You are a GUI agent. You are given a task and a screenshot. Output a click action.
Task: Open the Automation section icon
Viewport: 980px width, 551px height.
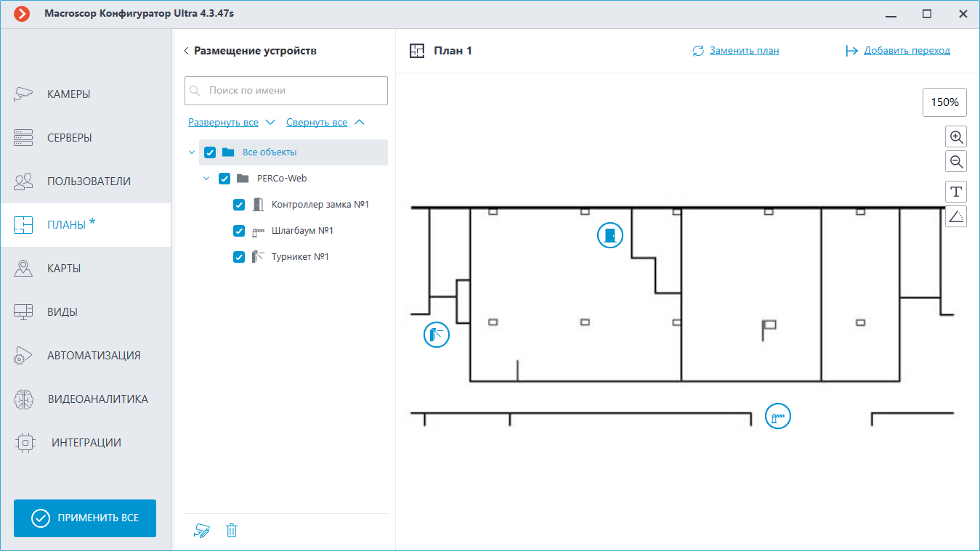coord(23,355)
